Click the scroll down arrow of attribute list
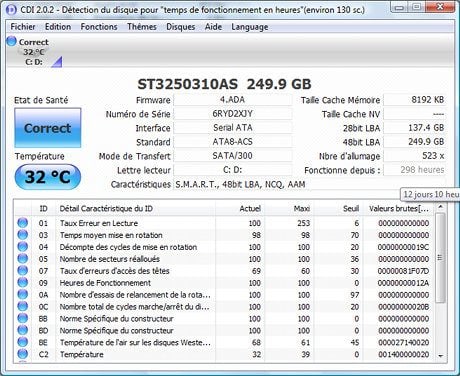 point(441,356)
